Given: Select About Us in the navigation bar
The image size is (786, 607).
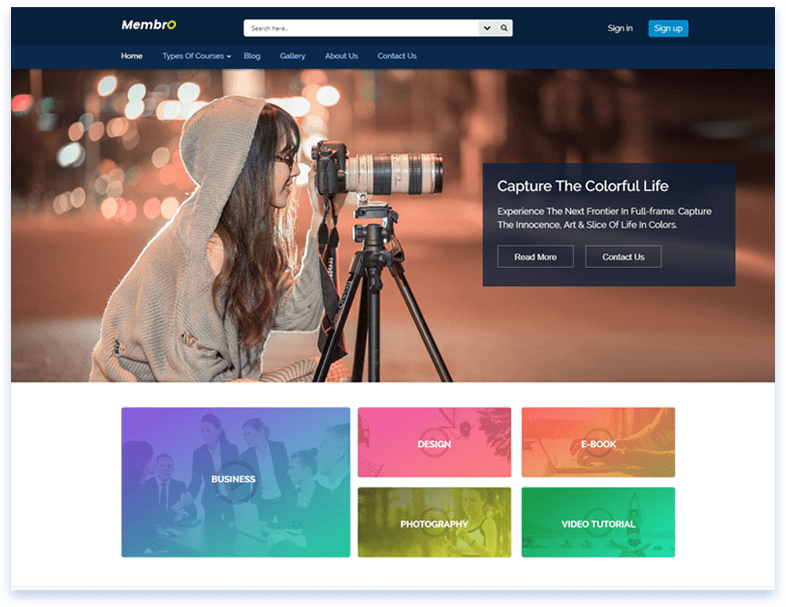Looking at the screenshot, I should pos(341,56).
